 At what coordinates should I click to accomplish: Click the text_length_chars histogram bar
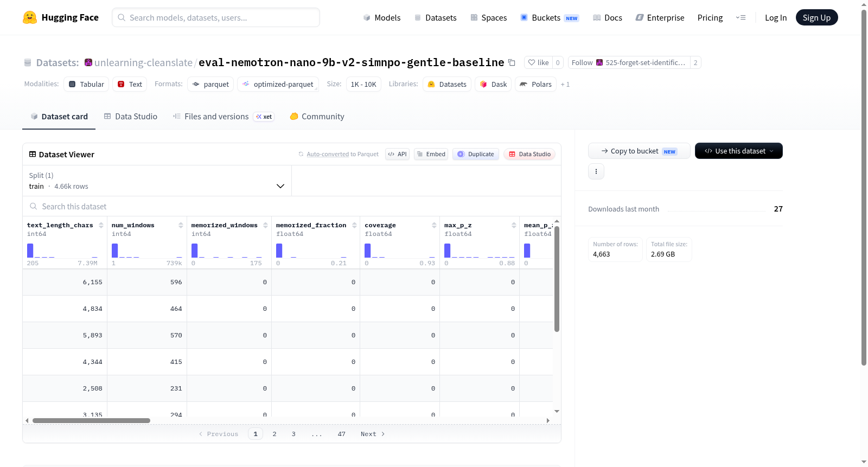(30, 250)
